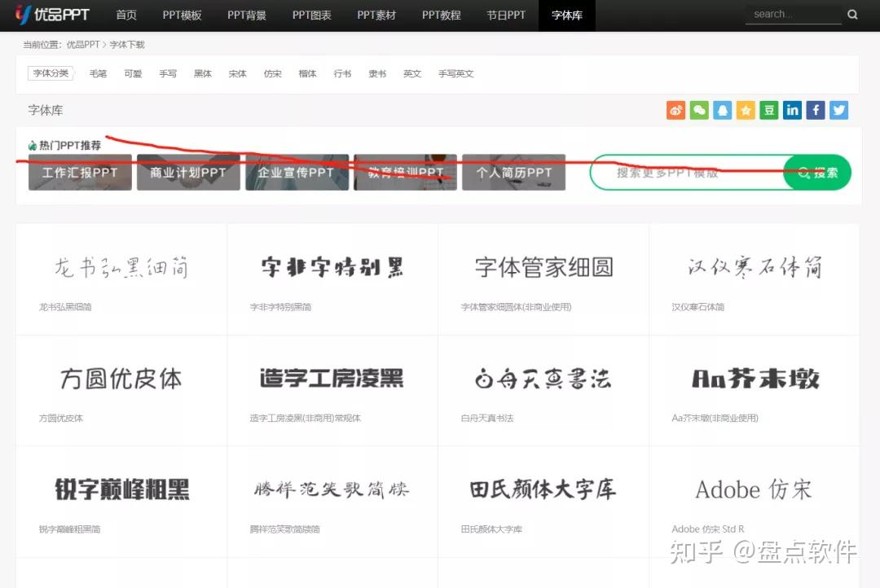
Task: Share page via Douban icon
Action: coord(769,110)
